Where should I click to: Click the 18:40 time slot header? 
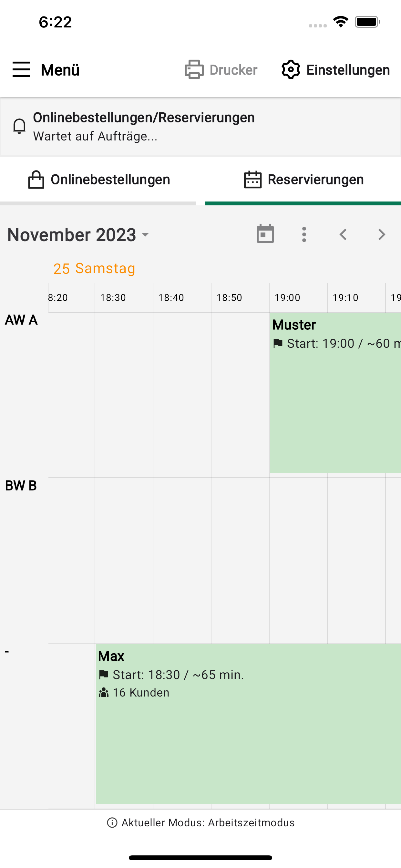click(x=171, y=297)
